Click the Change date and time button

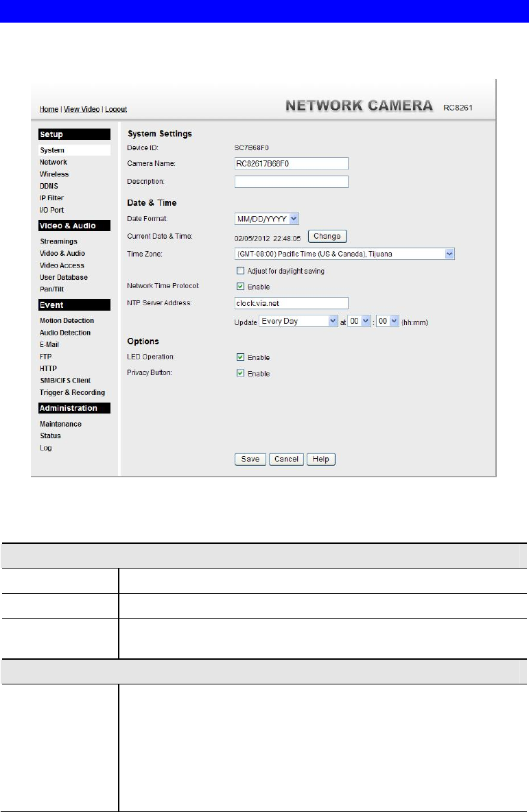[327, 236]
